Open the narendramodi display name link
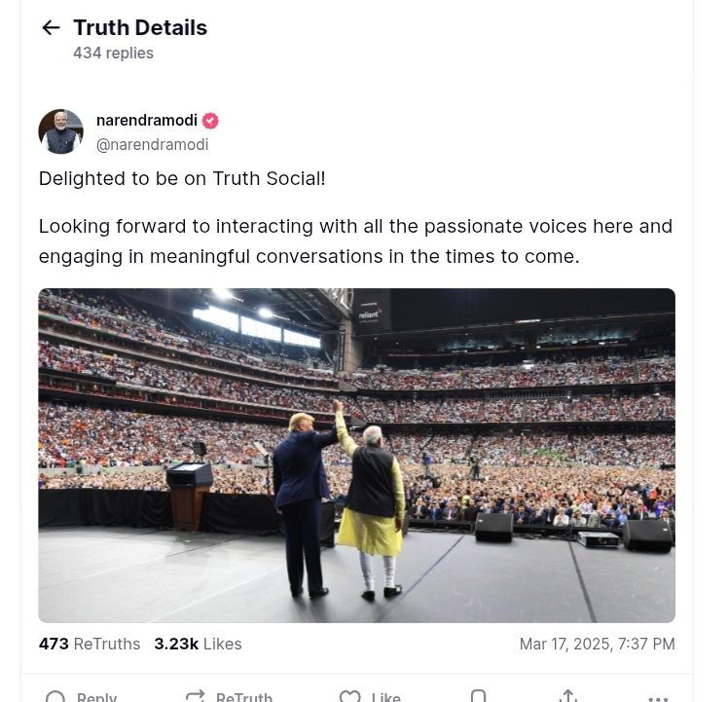 click(146, 121)
